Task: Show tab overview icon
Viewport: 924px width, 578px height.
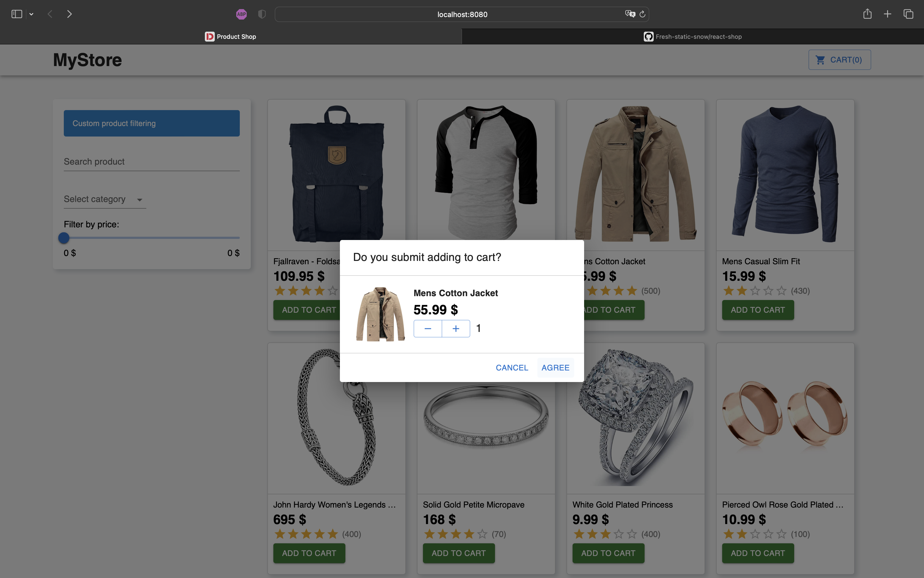Action: tap(908, 14)
